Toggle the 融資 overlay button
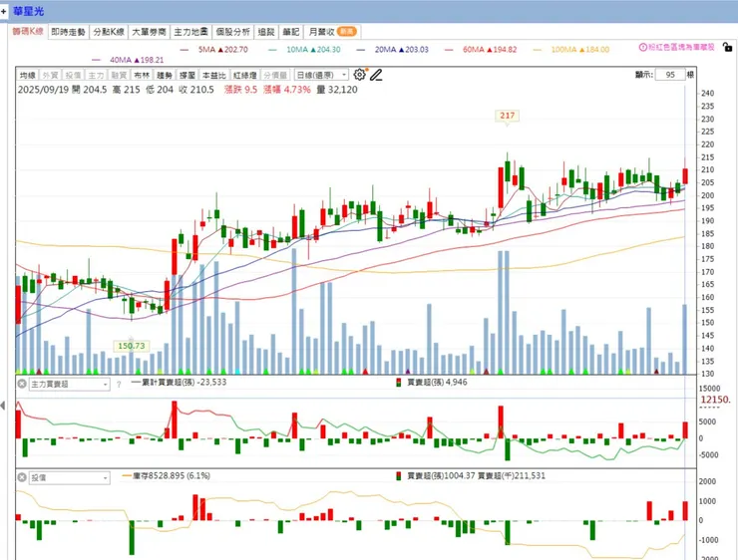 click(x=119, y=75)
